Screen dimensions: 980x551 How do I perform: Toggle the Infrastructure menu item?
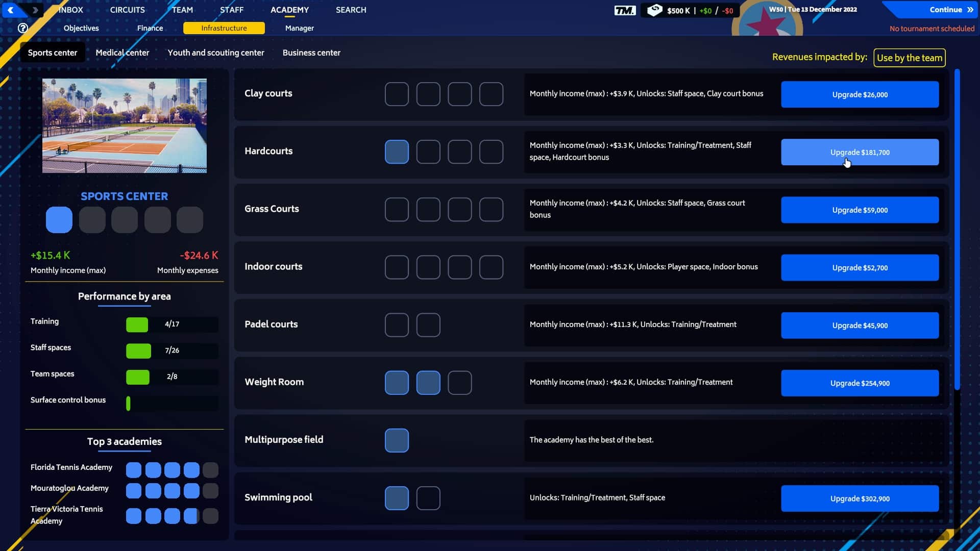(224, 28)
